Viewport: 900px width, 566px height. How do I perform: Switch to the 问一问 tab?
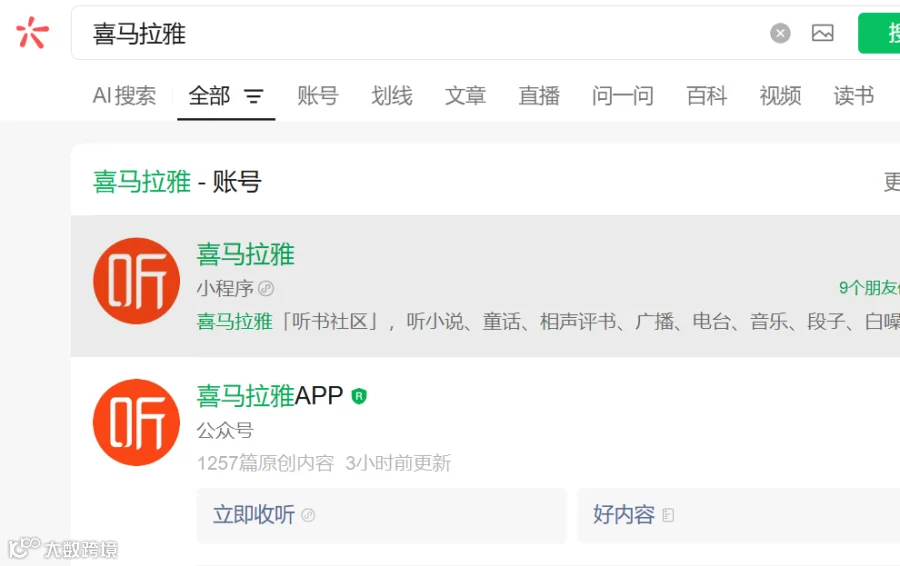623,95
